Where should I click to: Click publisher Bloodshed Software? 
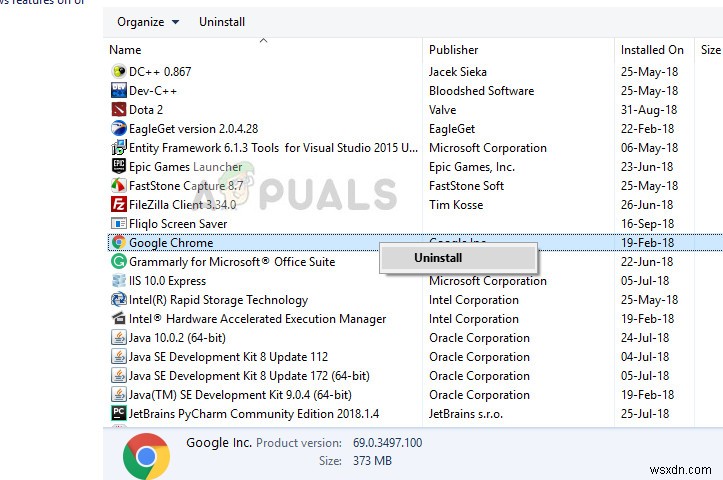[481, 91]
